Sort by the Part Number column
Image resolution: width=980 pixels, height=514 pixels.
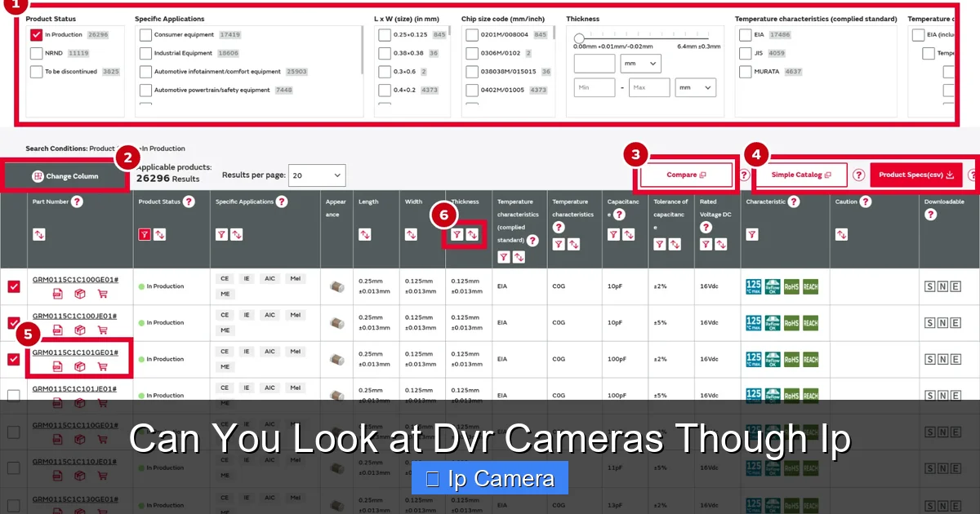click(39, 234)
